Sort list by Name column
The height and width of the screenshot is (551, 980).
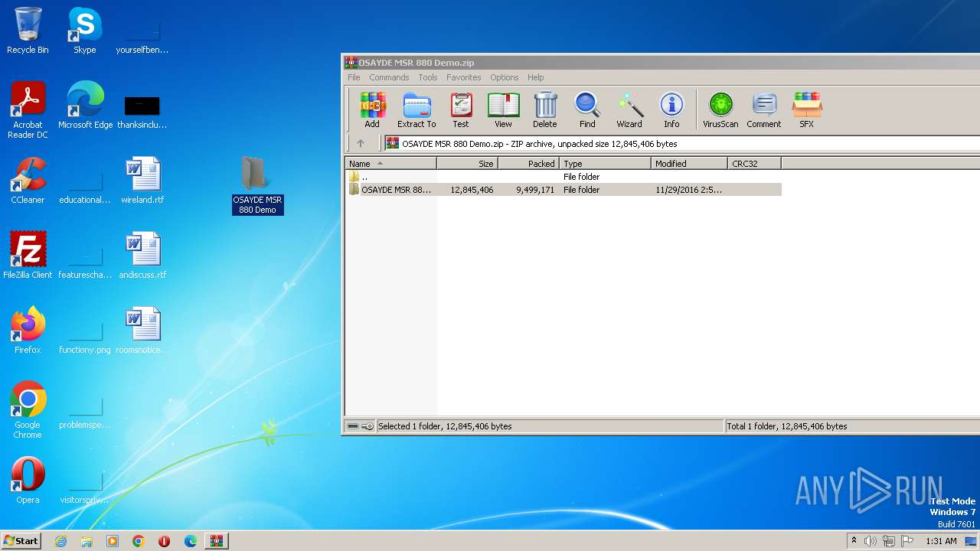391,164
